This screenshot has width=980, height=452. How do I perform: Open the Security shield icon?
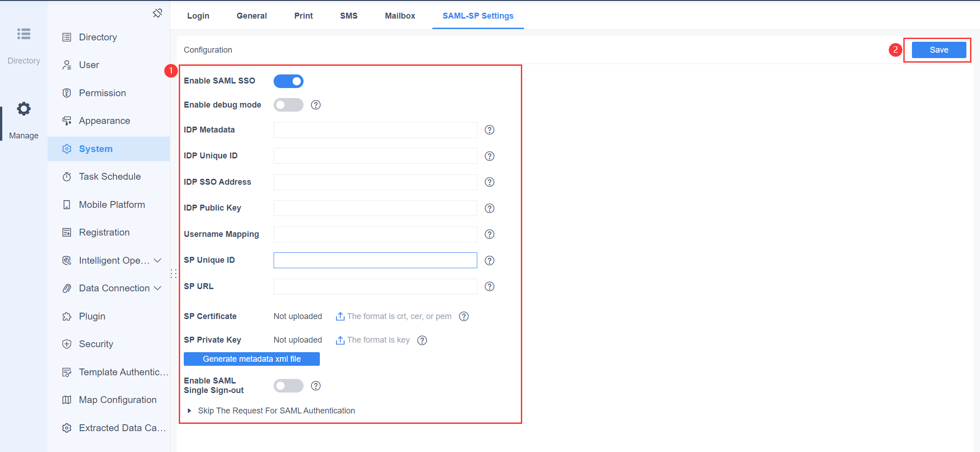(67, 344)
